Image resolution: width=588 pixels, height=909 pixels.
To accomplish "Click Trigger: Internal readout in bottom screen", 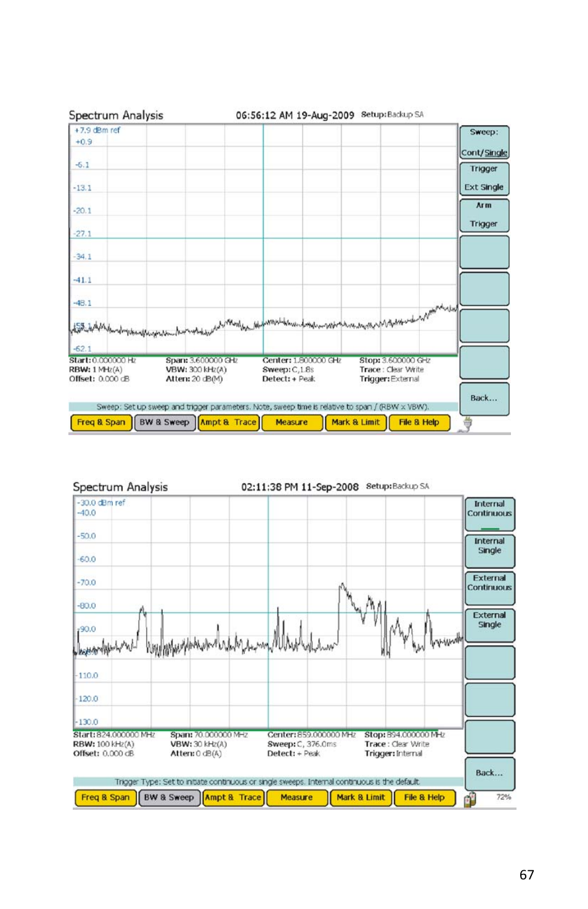I will pyautogui.click(x=393, y=754).
